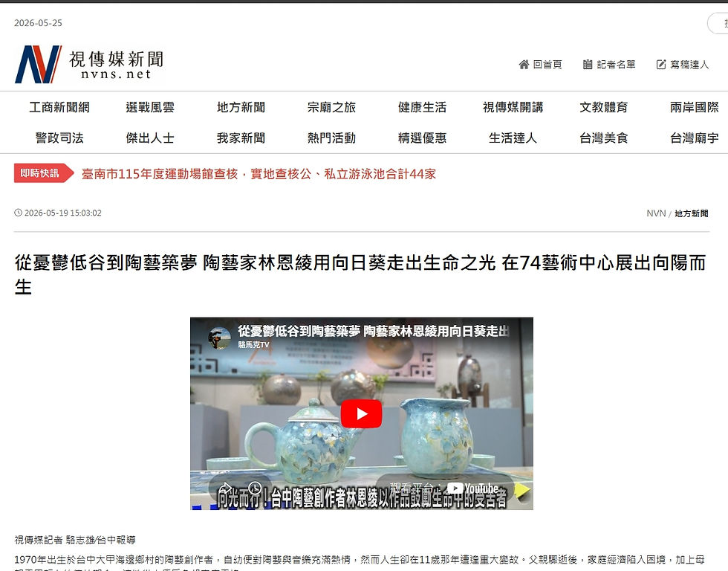Click the pencil icon beside 寫稿達人
Viewport: 728px width, 571px height.
pos(660,65)
